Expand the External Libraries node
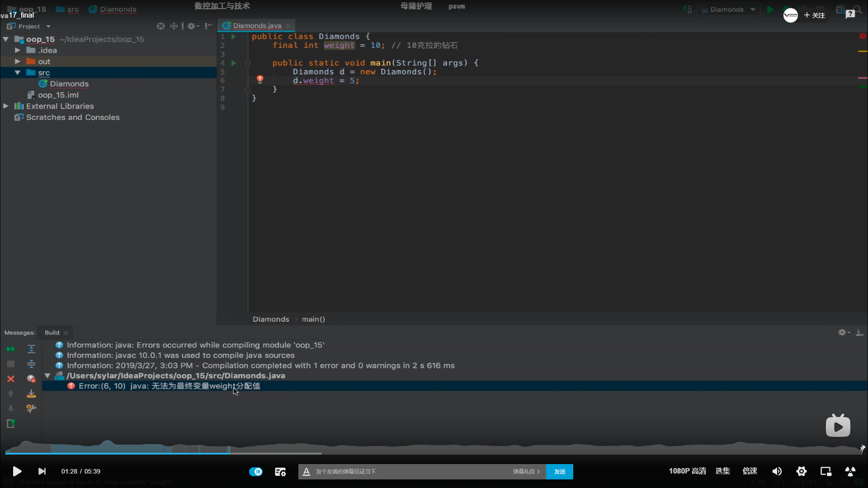 (x=6, y=106)
